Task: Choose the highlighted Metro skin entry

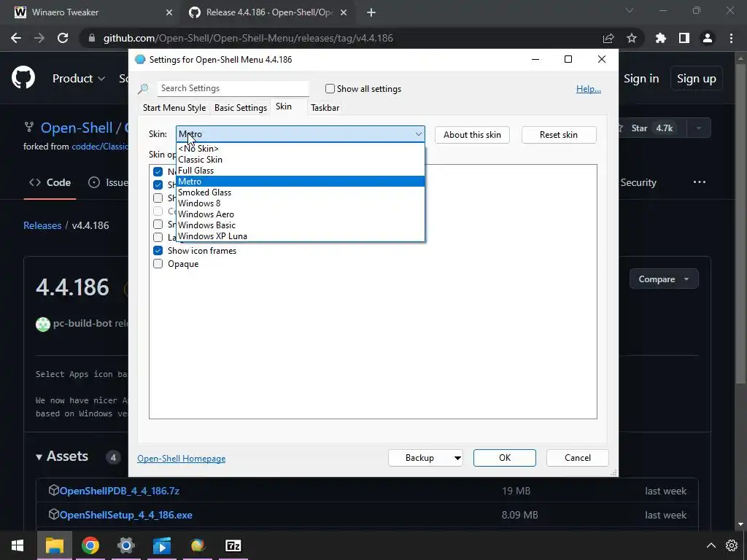Action: 300,182
